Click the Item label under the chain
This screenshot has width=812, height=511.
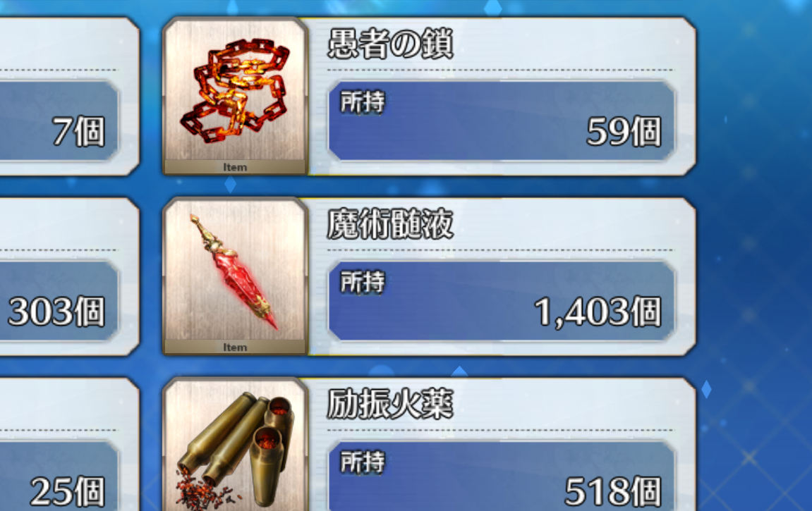tap(235, 167)
